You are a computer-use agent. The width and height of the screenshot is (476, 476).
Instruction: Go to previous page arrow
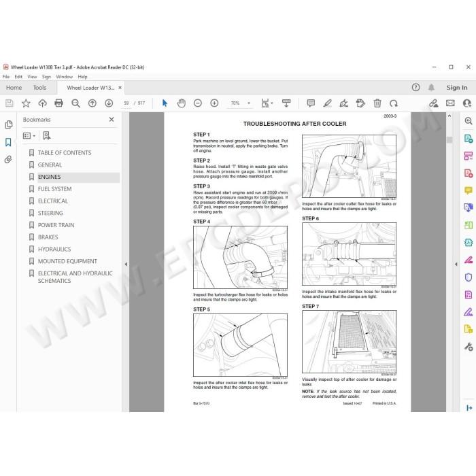(92, 103)
